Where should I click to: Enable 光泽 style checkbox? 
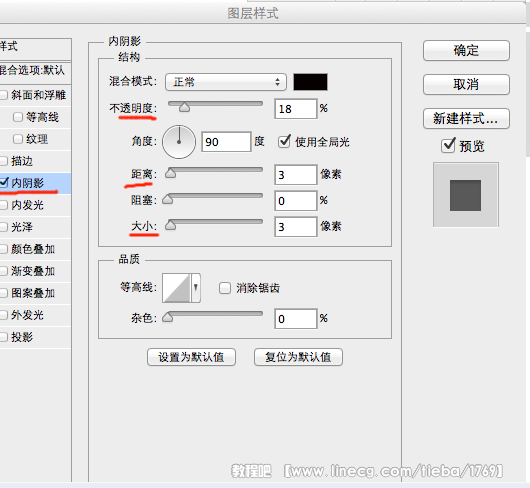[x=3, y=227]
